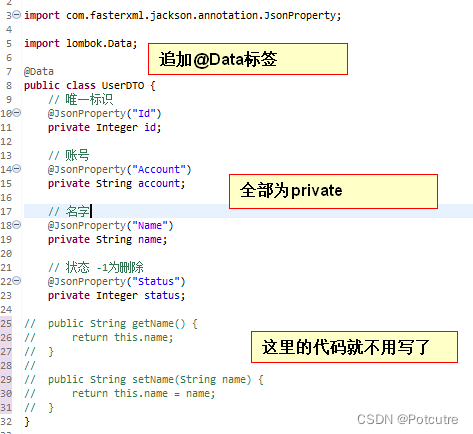Image resolution: width=473 pixels, height=434 pixels.
Task: Click 'return this.name = name;' on line 30
Action: coord(144,393)
